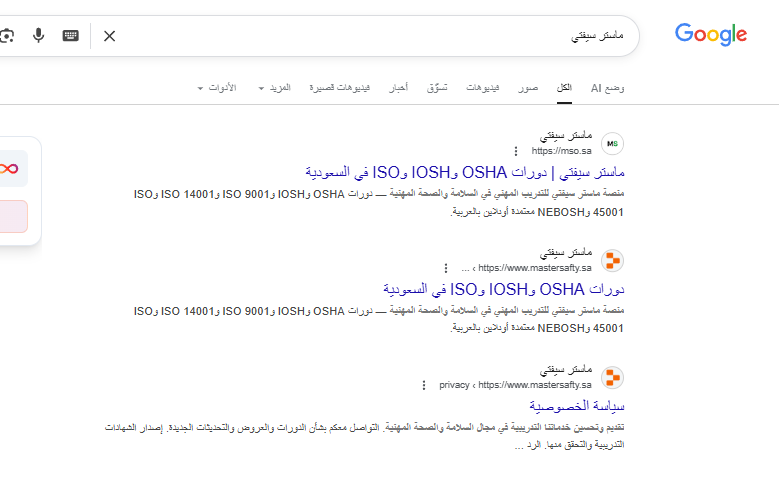The height and width of the screenshot is (477, 779).
Task: Start voice search with the microphone icon
Action: (x=38, y=35)
